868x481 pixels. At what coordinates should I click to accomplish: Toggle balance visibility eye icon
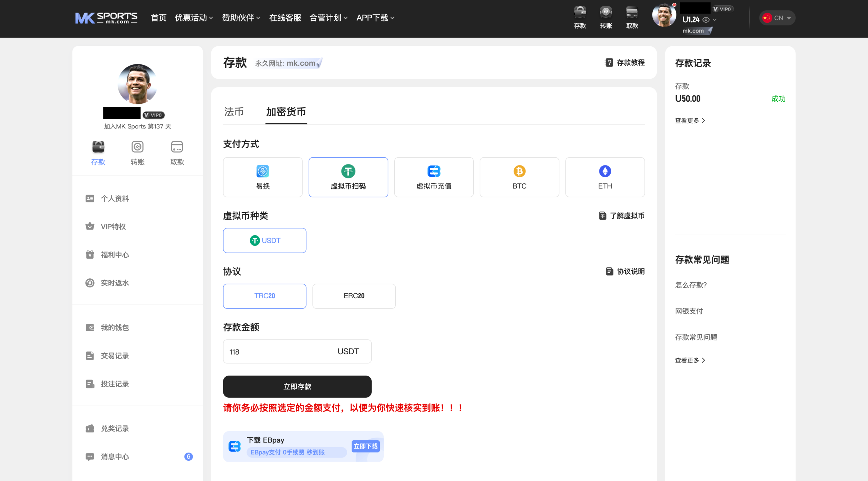click(x=706, y=20)
